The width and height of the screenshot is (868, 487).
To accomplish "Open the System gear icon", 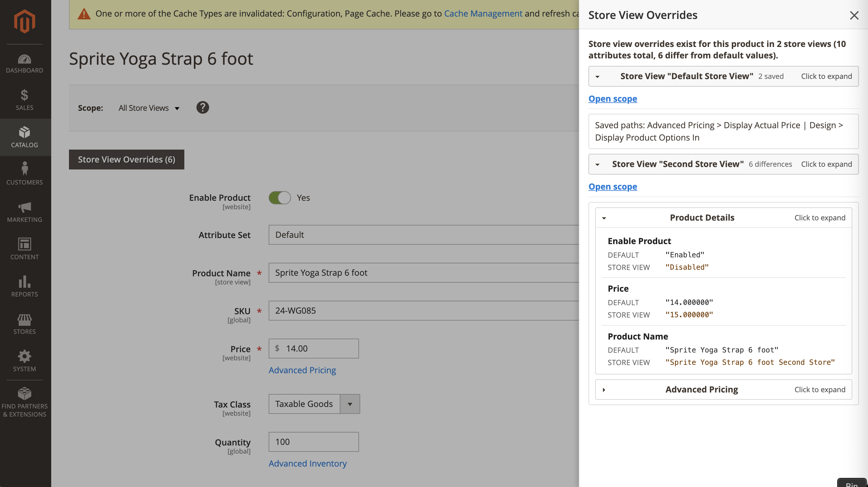I will point(25,356).
